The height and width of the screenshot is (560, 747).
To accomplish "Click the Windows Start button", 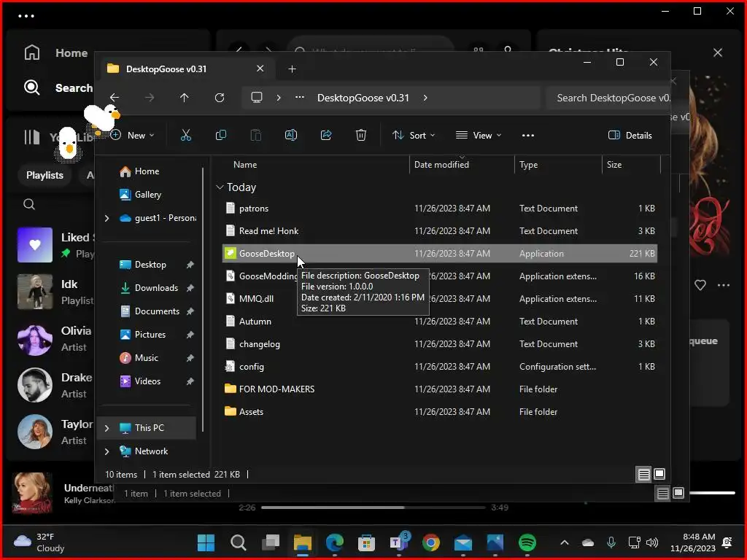I will point(206,542).
